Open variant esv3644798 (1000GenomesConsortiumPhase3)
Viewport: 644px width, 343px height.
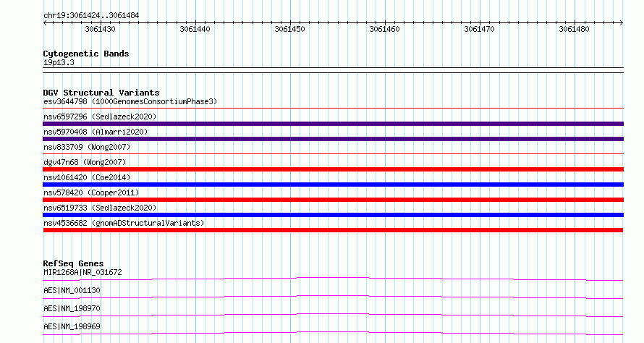point(130,101)
